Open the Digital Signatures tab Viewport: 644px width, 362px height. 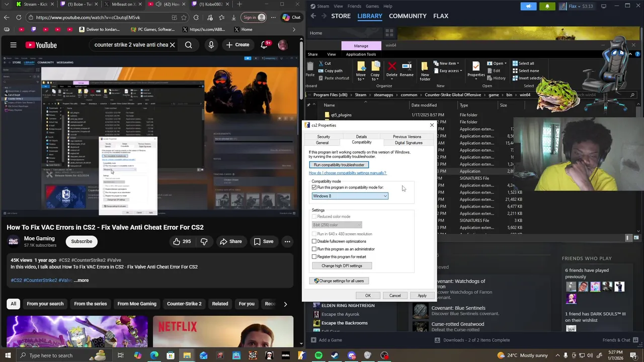click(x=409, y=143)
